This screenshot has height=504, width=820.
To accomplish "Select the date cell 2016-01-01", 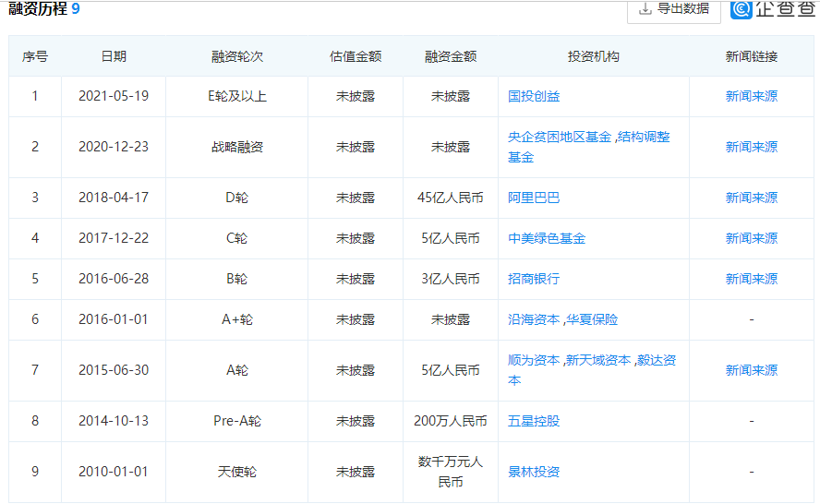I will 114,319.
